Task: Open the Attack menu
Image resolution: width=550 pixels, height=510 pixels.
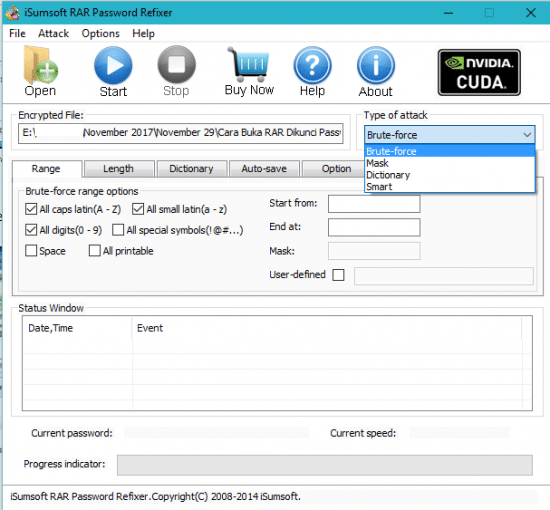Action: click(x=53, y=33)
